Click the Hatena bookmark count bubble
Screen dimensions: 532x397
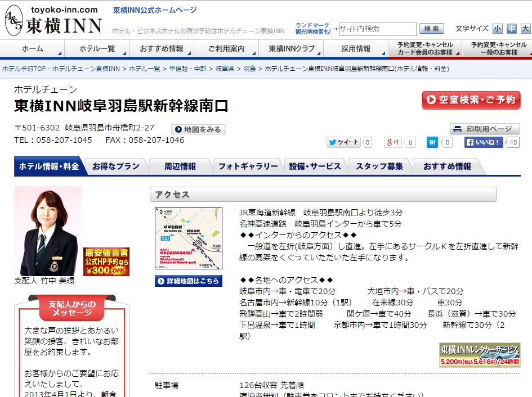[448, 142]
